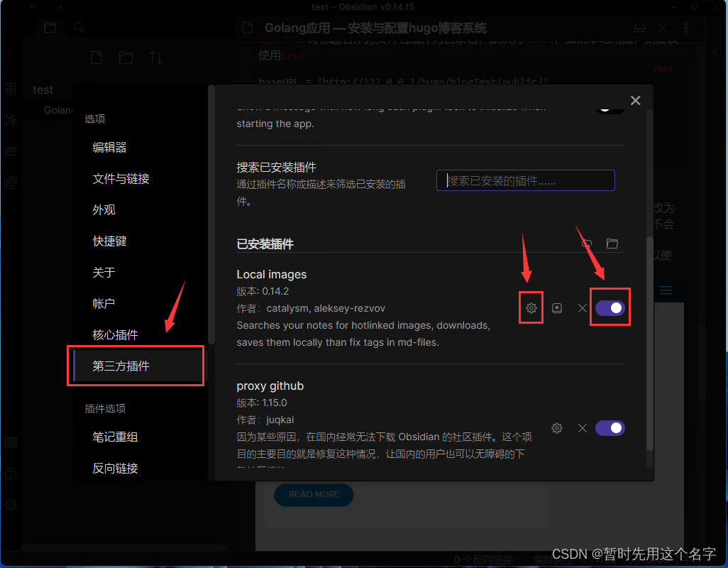Image resolution: width=728 pixels, height=568 pixels.
Task: Open hotkey settings for Local images
Action: (x=557, y=307)
